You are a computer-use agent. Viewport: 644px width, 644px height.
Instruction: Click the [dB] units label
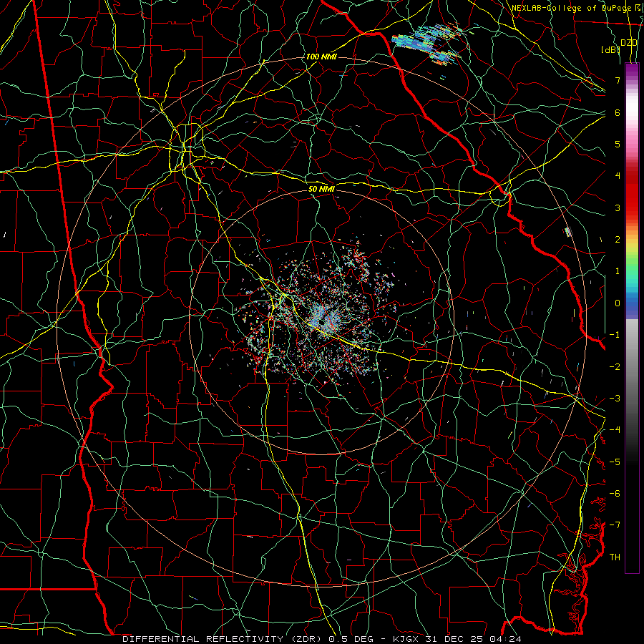pyautogui.click(x=610, y=50)
